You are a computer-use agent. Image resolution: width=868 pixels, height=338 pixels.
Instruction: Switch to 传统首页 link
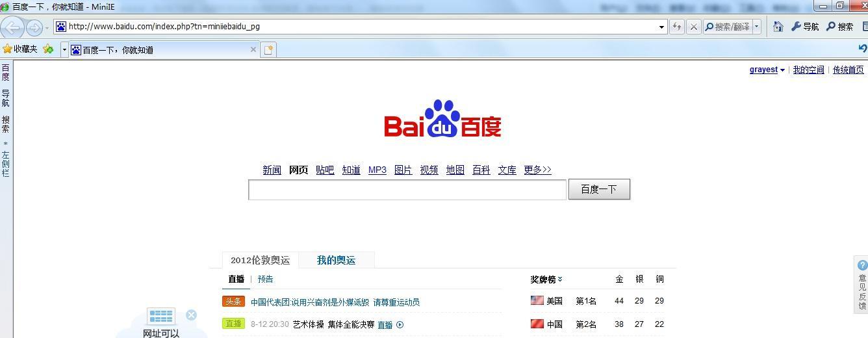pos(849,70)
